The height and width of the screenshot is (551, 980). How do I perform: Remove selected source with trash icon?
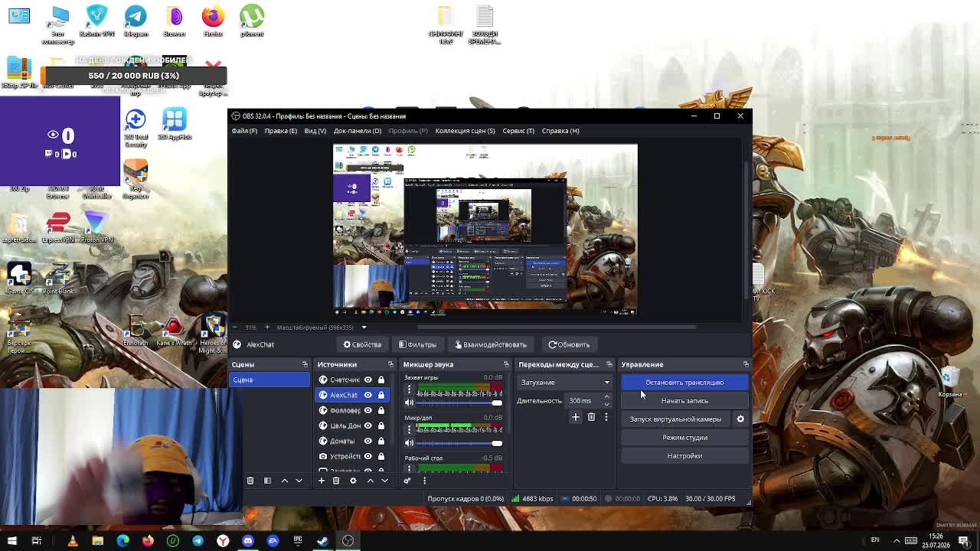[336, 481]
